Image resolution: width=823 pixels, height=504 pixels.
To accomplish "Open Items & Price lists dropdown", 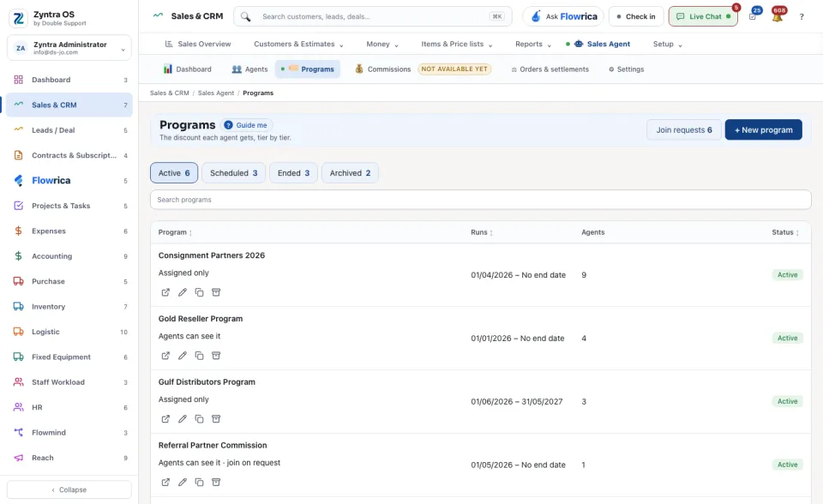I will coord(457,44).
